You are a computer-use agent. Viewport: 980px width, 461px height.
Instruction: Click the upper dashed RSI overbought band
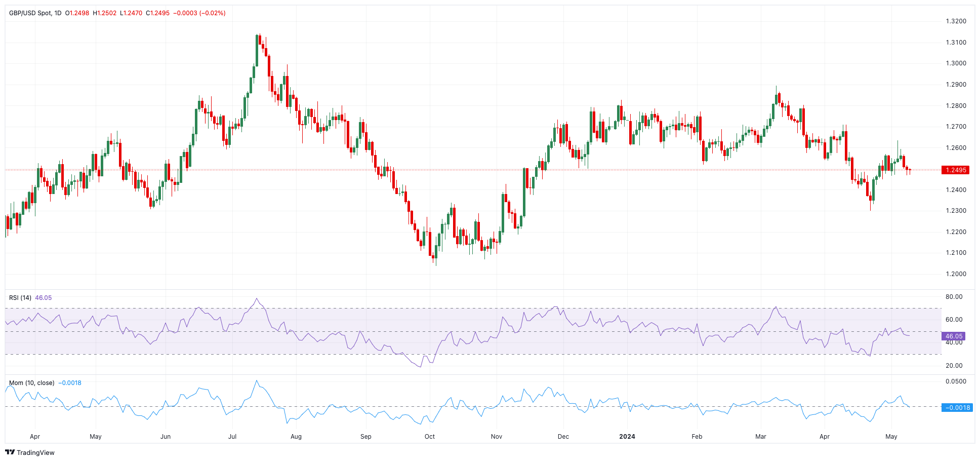coord(456,308)
